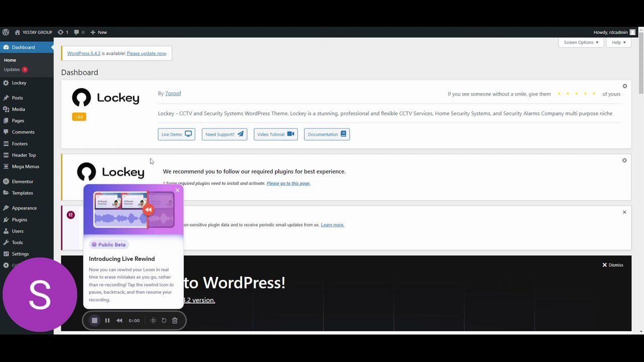
Task: Close the Elementor data notice
Action: point(624,212)
